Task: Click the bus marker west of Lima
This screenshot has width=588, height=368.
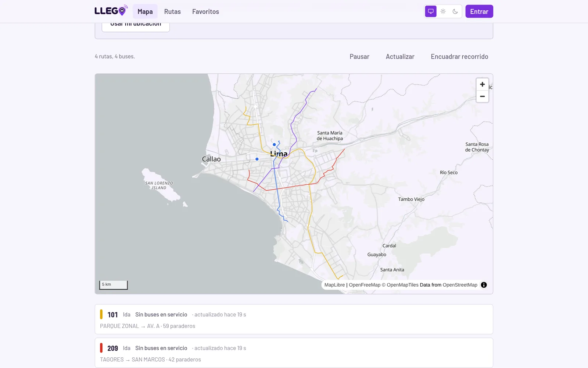Action: pyautogui.click(x=257, y=159)
